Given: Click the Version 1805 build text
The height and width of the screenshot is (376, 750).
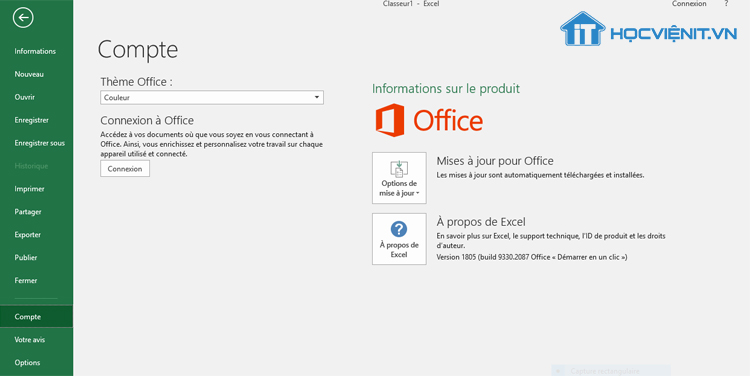Looking at the screenshot, I should click(x=532, y=257).
